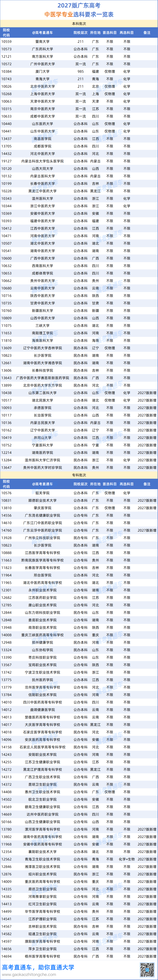
Task: Click 江苏护理职业学院
Action: 43,919
